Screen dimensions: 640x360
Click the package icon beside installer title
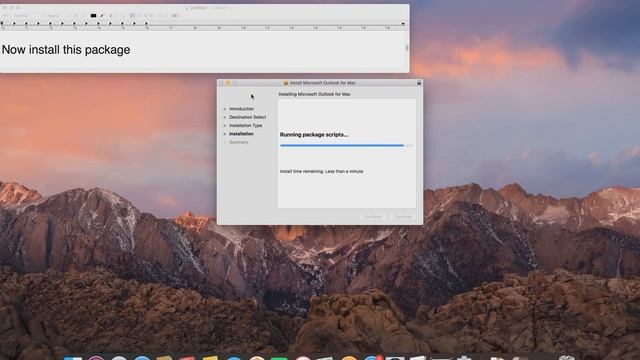pyautogui.click(x=286, y=83)
